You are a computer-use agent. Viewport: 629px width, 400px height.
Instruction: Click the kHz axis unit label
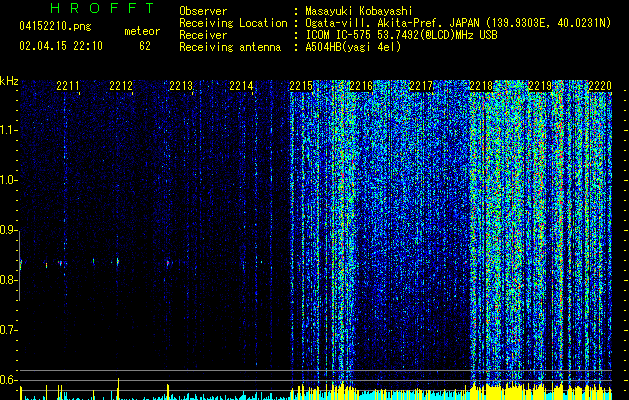click(9, 81)
